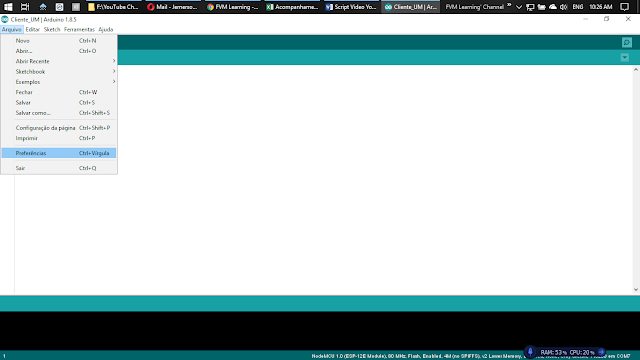Click the arrow icon on overlay widget
This screenshot has width=640, height=360.
point(601,352)
